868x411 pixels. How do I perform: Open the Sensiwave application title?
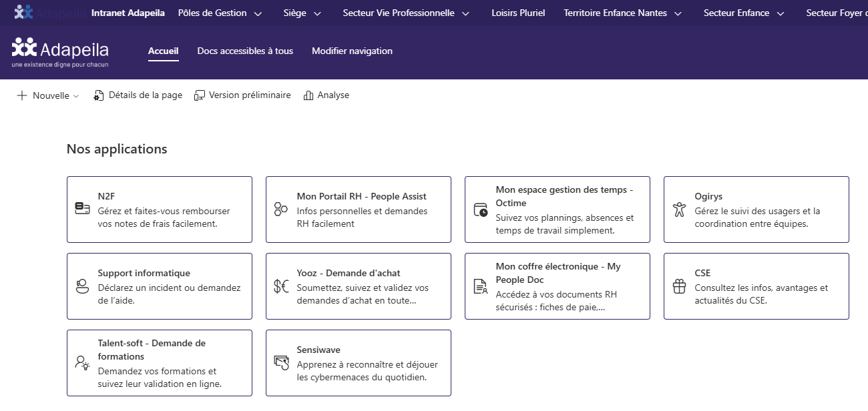318,350
